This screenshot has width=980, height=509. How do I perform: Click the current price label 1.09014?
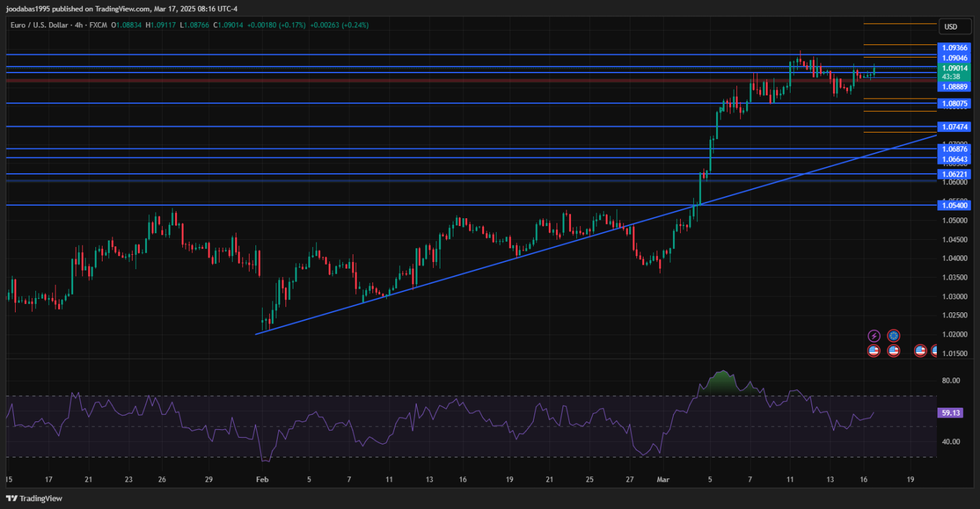pyautogui.click(x=955, y=68)
